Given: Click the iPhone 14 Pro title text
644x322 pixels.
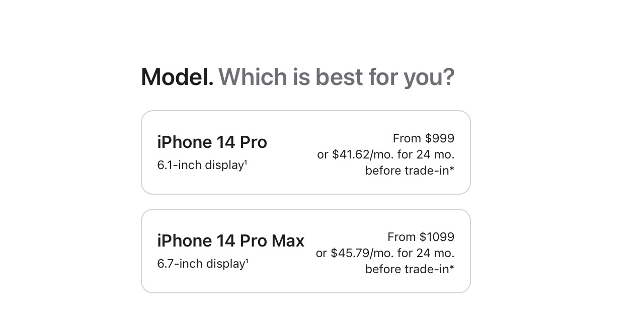Looking at the screenshot, I should (x=212, y=142).
